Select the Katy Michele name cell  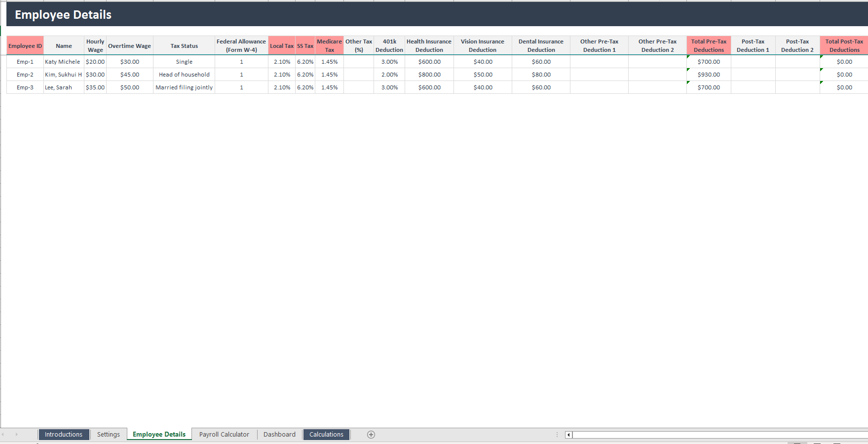64,62
